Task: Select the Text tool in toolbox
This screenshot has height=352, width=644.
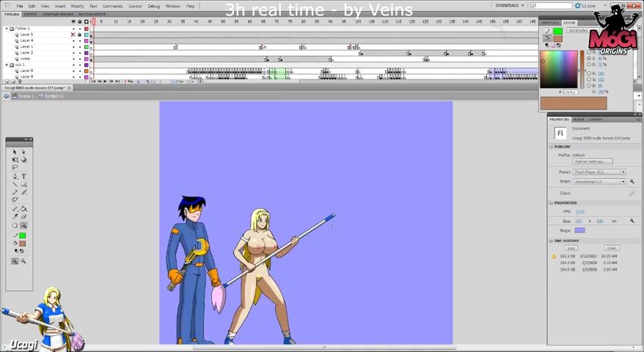Action: click(x=23, y=176)
